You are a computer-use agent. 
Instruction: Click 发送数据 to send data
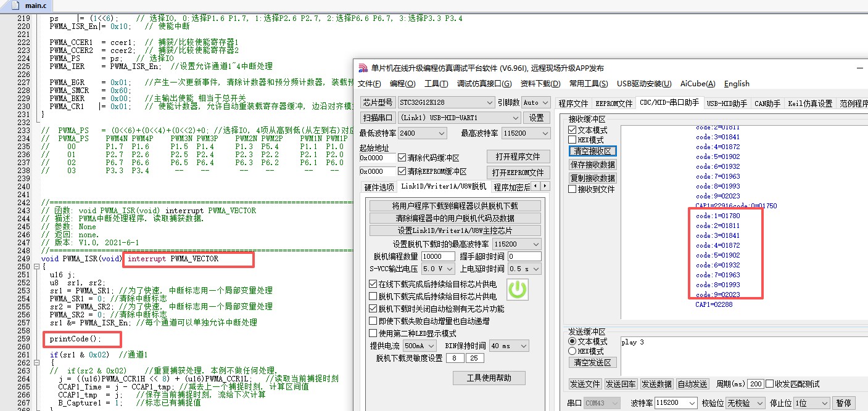click(656, 383)
